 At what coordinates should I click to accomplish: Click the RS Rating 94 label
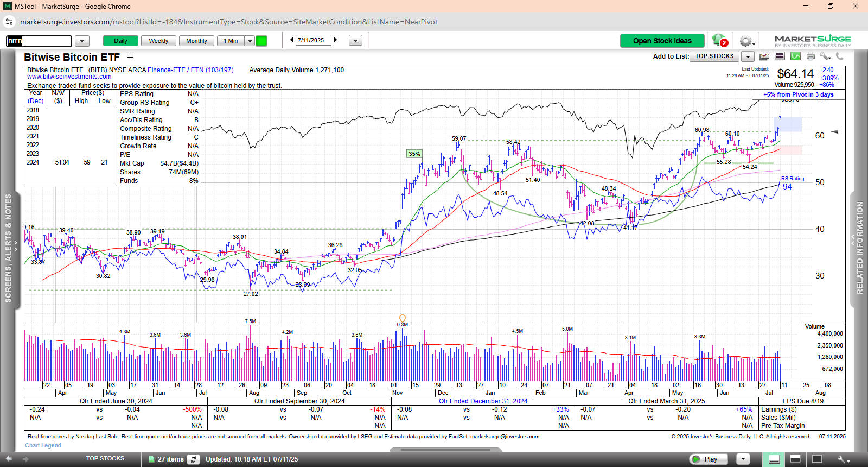(793, 183)
